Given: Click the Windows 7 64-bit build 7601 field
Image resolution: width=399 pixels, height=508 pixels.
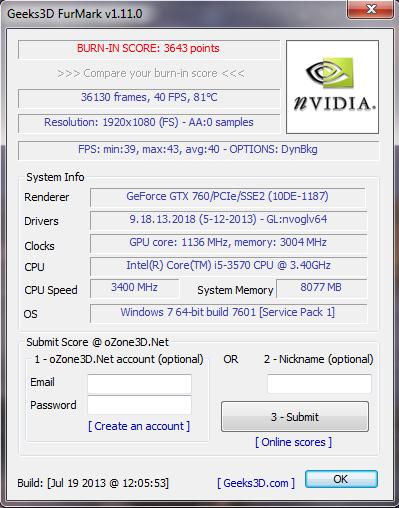Looking at the screenshot, I should [x=228, y=313].
